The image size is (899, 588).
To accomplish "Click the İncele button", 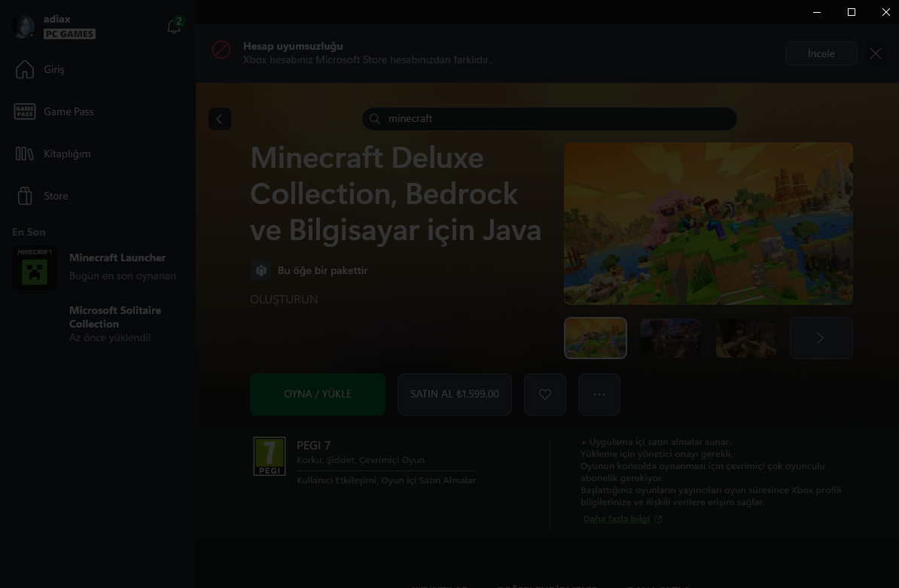I will 821,53.
